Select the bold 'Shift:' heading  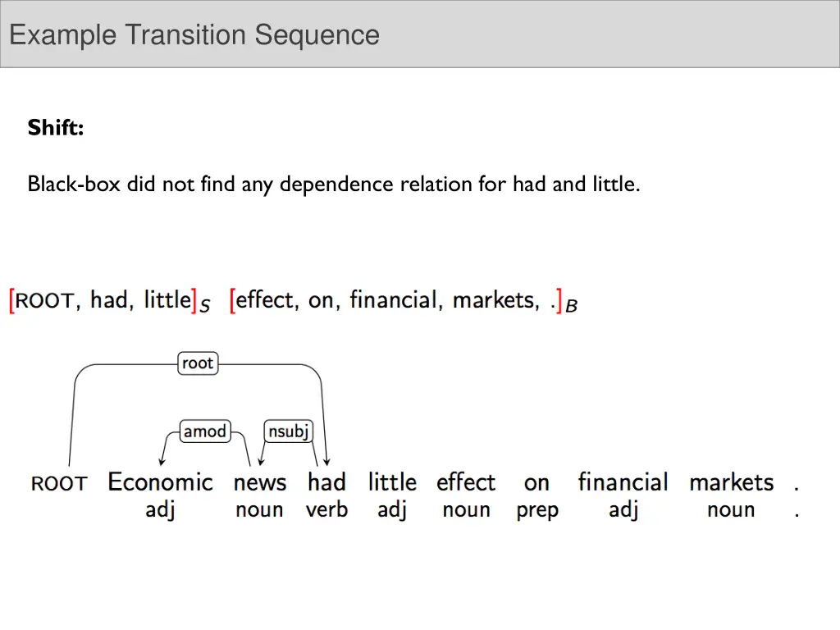click(55, 128)
